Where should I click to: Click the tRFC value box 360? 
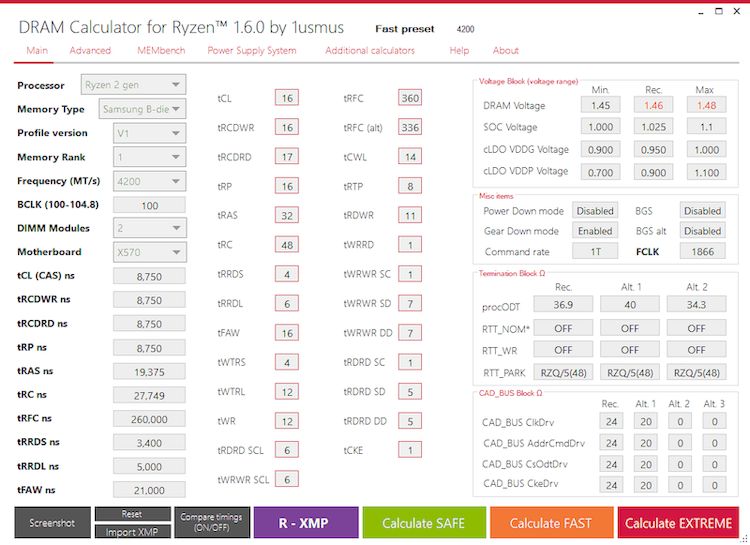coord(410,98)
